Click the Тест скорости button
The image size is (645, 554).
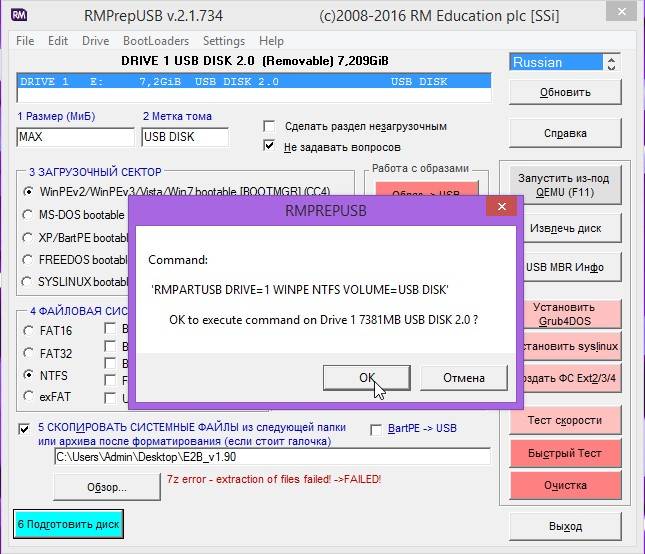pyautogui.click(x=565, y=420)
